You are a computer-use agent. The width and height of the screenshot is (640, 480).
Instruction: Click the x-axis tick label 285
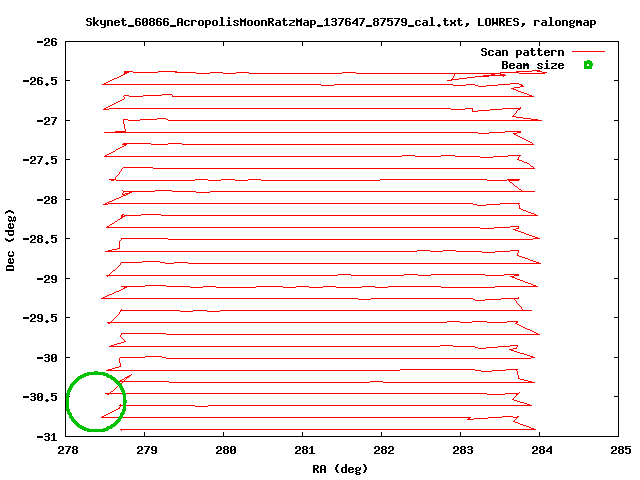pos(620,450)
